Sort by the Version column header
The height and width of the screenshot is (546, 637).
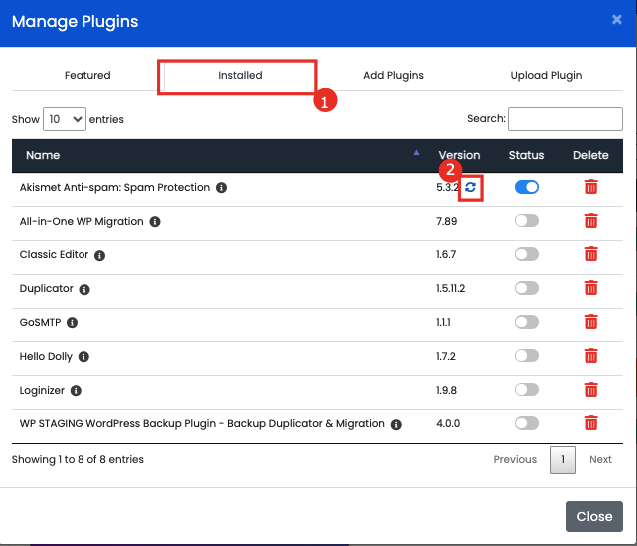pos(459,155)
